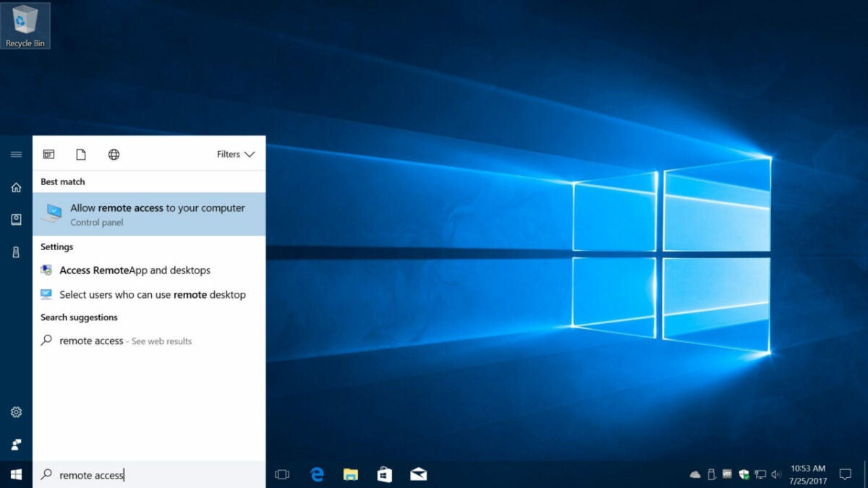The width and height of the screenshot is (868, 488).
Task: Open the Web search filter globe icon
Action: [x=114, y=154]
